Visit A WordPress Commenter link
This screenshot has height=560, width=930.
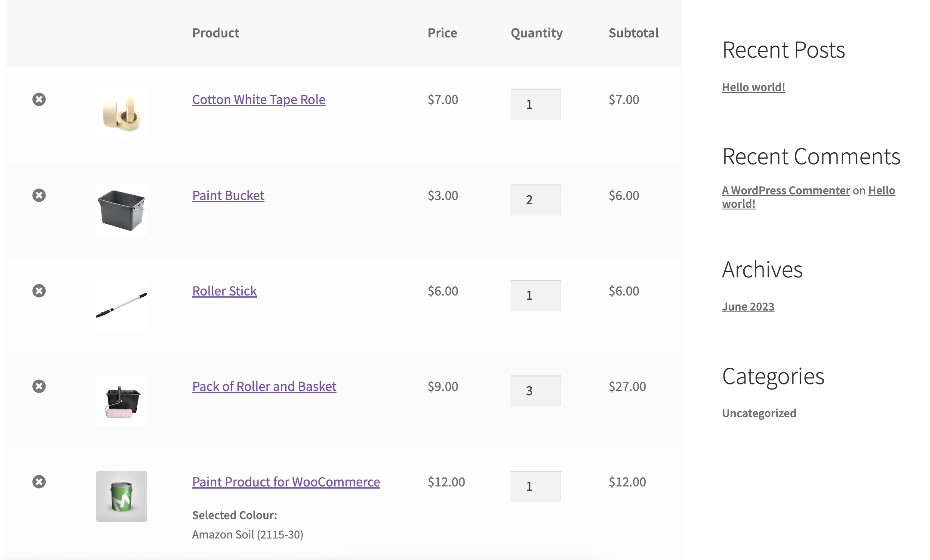point(785,191)
